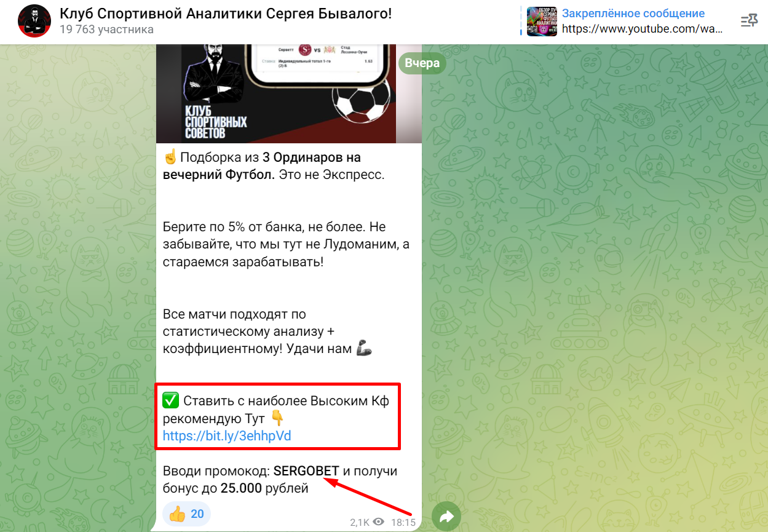Open channel title Клуб Спортивной Аналитики Сергея Бывалого

click(226, 13)
